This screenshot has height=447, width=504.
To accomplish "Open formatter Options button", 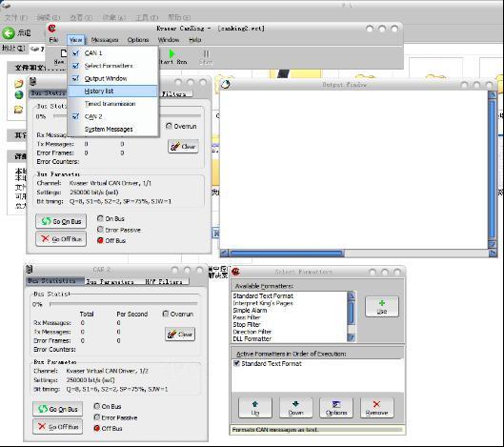I will tap(336, 408).
